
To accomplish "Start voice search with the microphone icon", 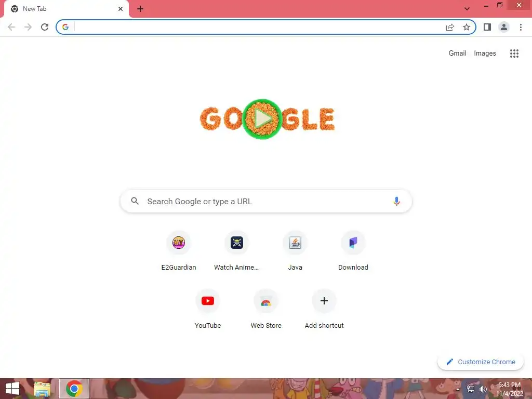I will click(396, 201).
